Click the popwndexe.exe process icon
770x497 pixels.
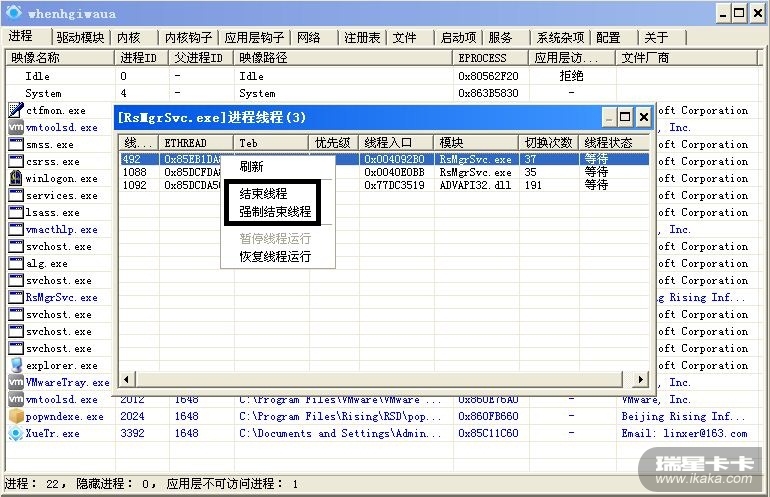tap(16, 416)
